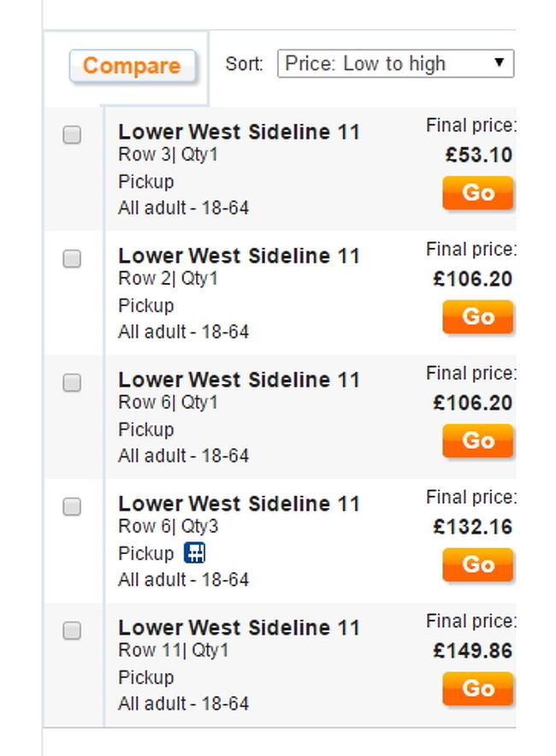
Task: Tick checkbox for Row 3 £53.10 listing
Action: (x=72, y=134)
